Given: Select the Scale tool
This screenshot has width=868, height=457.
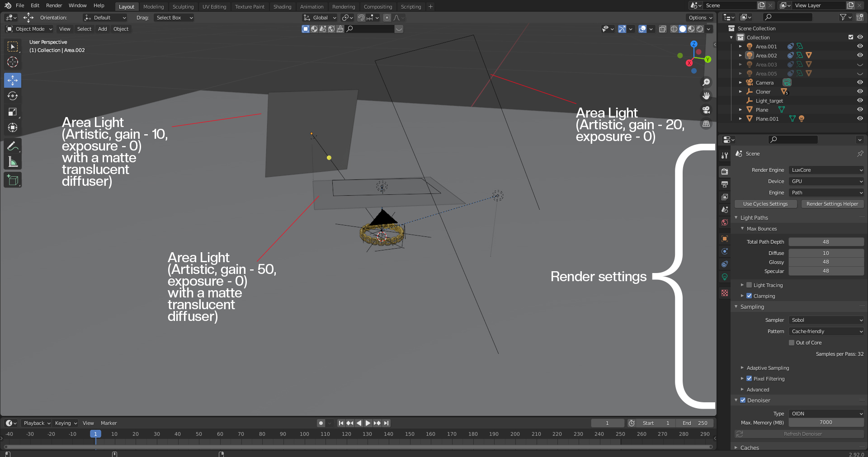Looking at the screenshot, I should pos(13,112).
